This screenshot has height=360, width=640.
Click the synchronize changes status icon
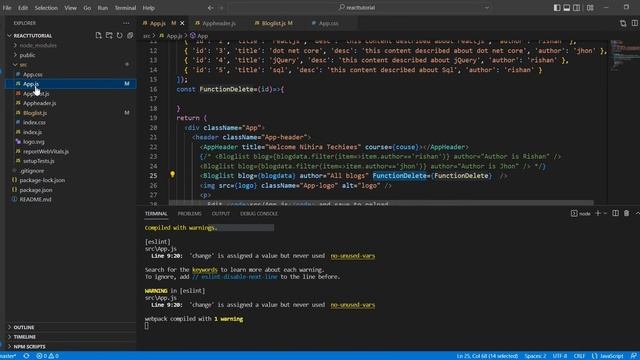[26, 356]
